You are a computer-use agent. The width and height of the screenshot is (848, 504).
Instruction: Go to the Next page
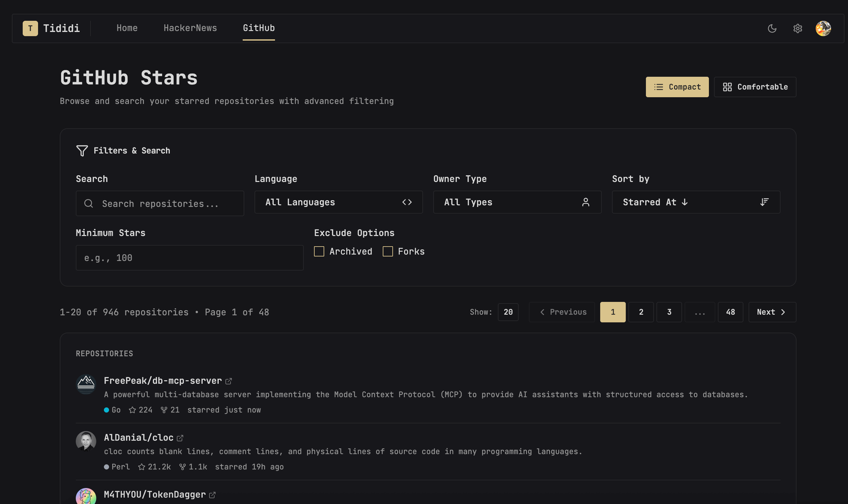[x=772, y=312]
